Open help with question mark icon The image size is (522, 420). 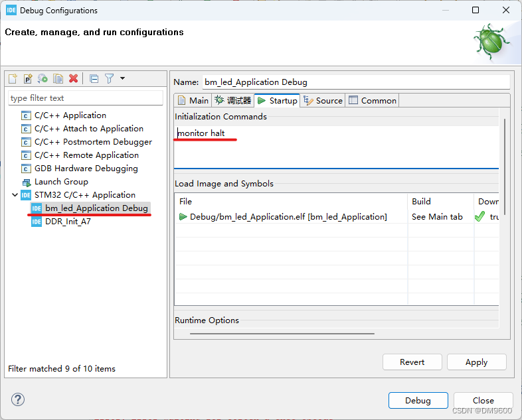pos(18,399)
